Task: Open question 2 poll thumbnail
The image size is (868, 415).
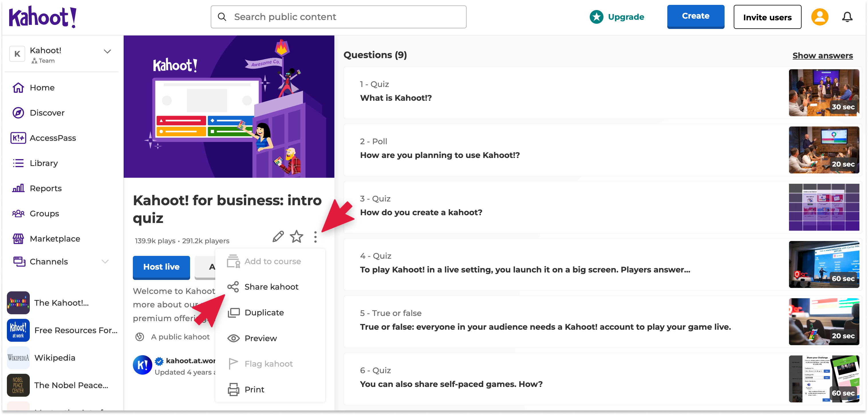Action: [x=824, y=150]
